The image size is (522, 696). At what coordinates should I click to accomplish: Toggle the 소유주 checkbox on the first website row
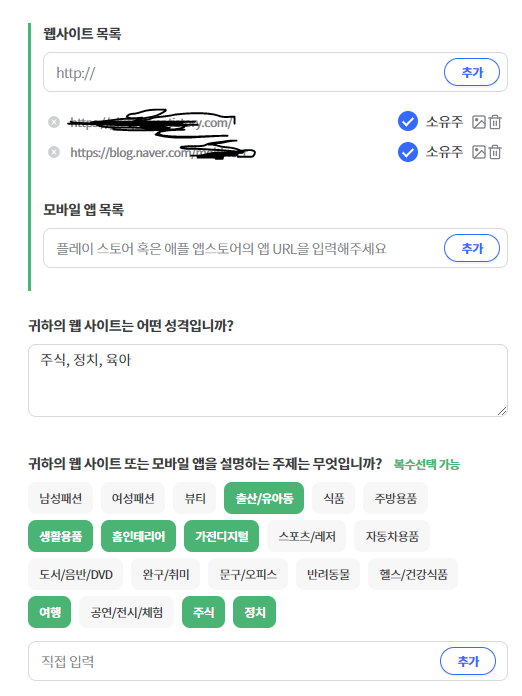click(x=407, y=121)
